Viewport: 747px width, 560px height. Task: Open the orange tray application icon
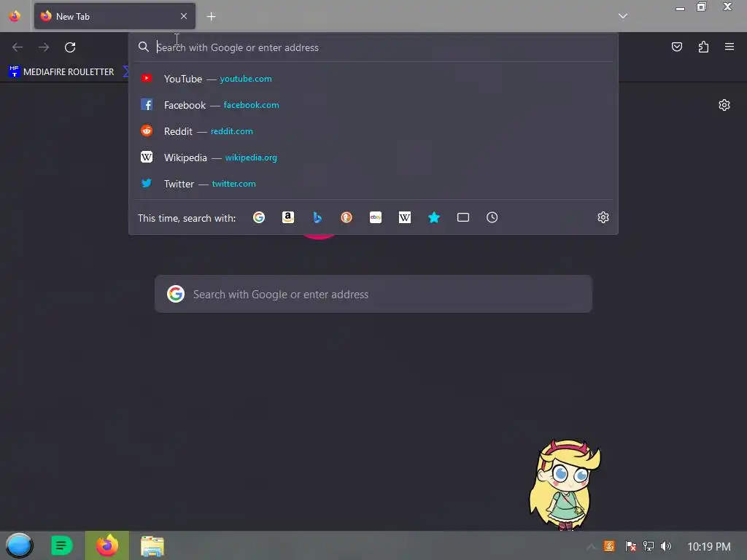(x=609, y=546)
